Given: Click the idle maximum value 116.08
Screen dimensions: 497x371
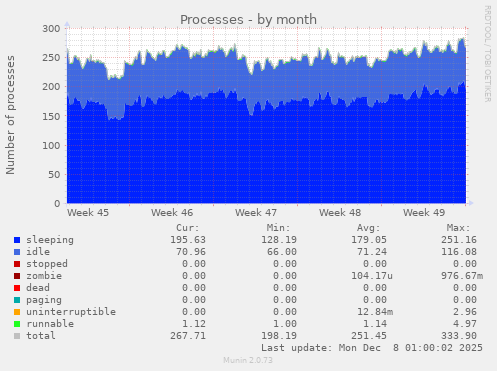Looking at the screenshot, I should (x=459, y=252).
